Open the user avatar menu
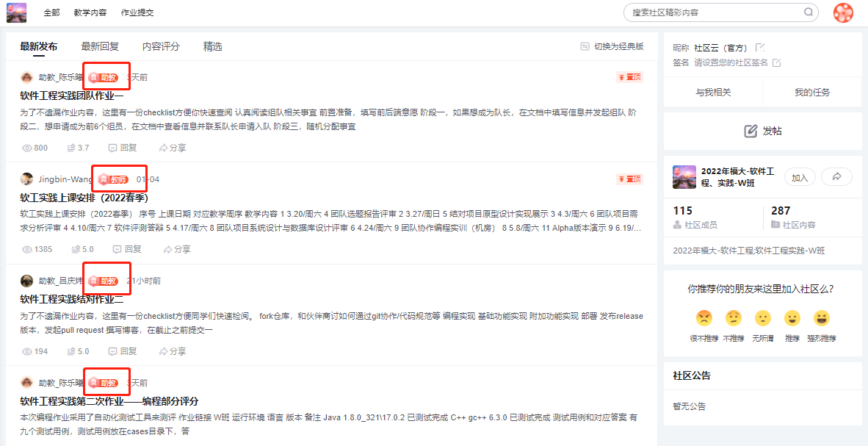Image resolution: width=868 pixels, height=446 pixels. [x=843, y=12]
